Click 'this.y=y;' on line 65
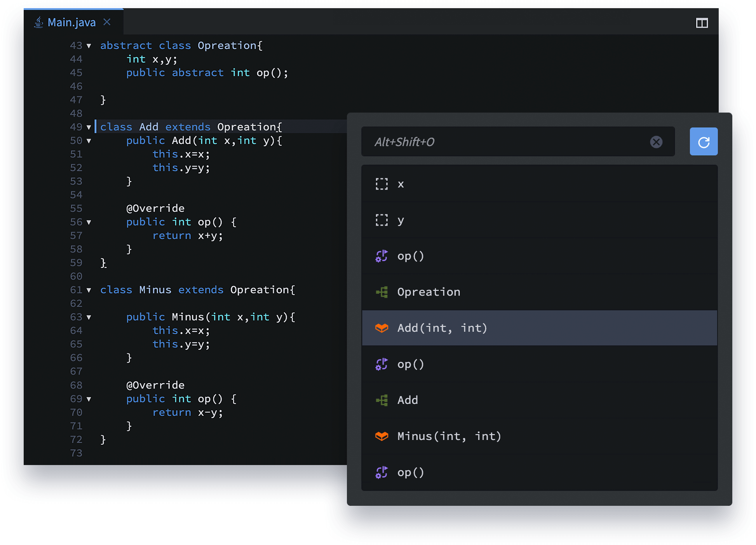Image resolution: width=756 pixels, height=545 pixels. tap(181, 344)
